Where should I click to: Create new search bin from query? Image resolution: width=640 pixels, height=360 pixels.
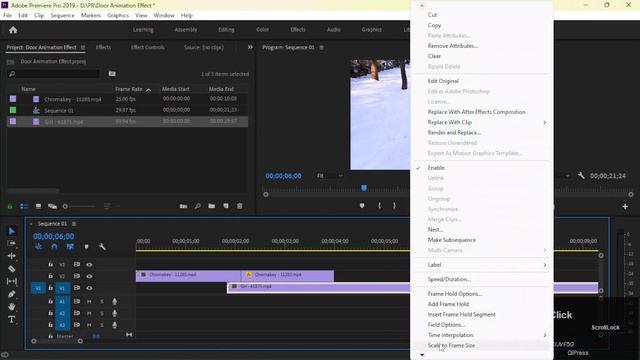(x=112, y=73)
